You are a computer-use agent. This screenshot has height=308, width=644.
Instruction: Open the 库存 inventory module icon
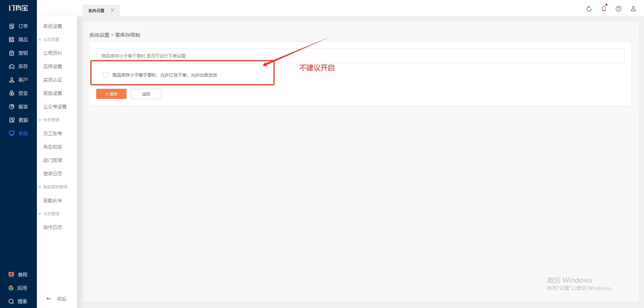click(x=12, y=66)
